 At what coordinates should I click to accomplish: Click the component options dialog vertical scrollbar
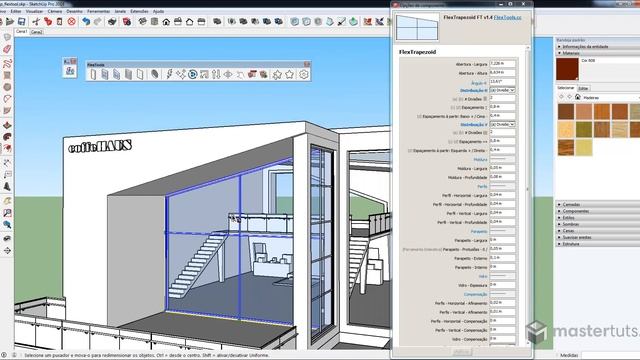tap(528, 196)
